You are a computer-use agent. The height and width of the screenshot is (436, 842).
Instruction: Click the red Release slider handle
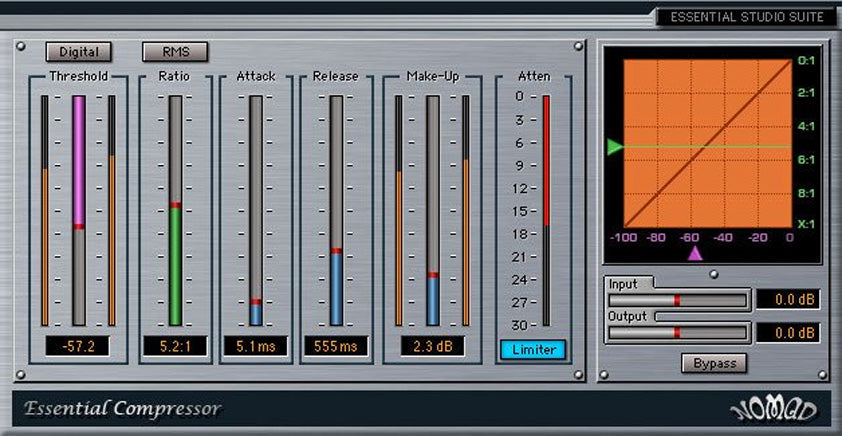(x=336, y=250)
